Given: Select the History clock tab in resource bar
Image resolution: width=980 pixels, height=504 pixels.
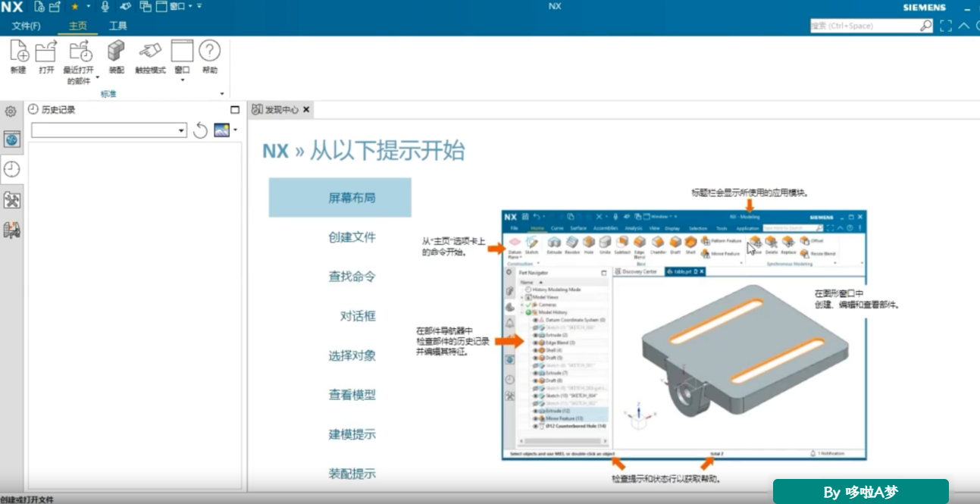Looking at the screenshot, I should pyautogui.click(x=11, y=170).
